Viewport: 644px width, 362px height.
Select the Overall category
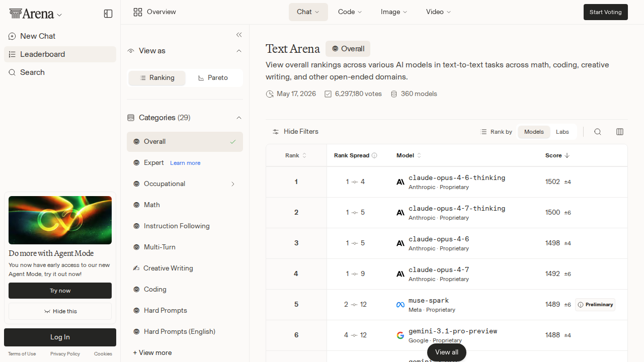[x=185, y=142]
